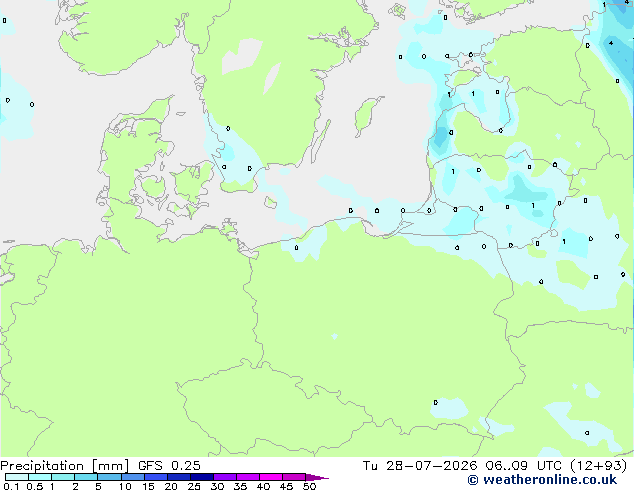634x490 pixels.
Task: Click the 10–15 mm legend color swatch
Action: (x=133, y=477)
